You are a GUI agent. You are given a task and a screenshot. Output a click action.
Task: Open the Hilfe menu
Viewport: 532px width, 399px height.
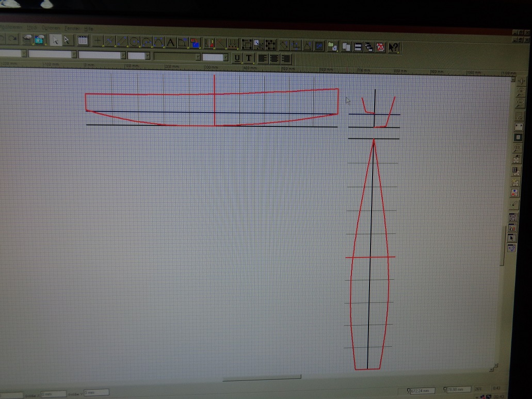click(88, 28)
